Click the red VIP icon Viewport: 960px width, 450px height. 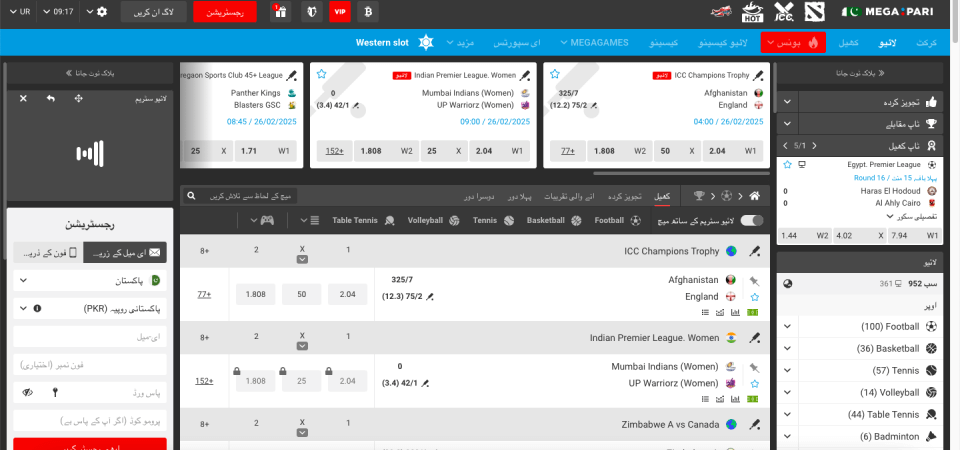(340, 12)
